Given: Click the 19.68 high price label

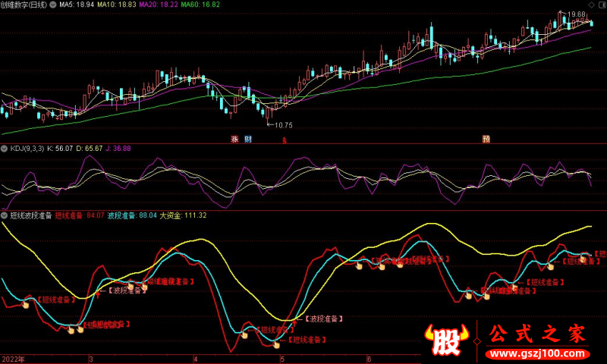Looking at the screenshot, I should click(577, 14).
